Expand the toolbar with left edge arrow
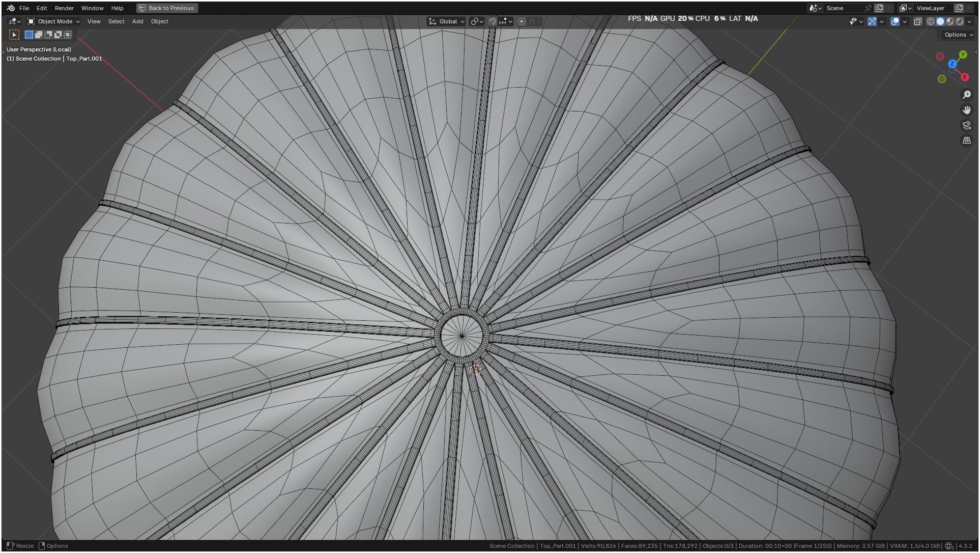The image size is (980, 553). coord(3,52)
